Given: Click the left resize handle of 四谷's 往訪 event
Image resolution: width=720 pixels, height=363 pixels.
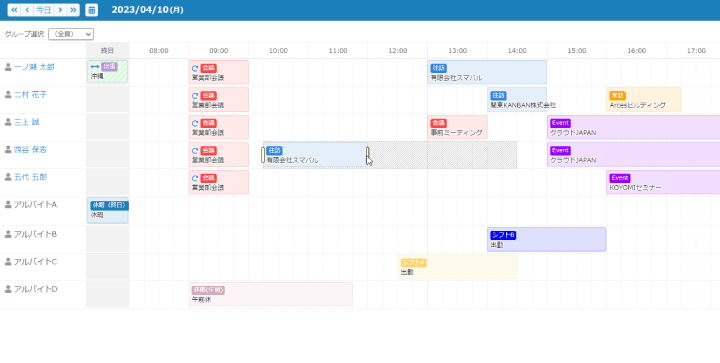Looking at the screenshot, I should (x=263, y=155).
